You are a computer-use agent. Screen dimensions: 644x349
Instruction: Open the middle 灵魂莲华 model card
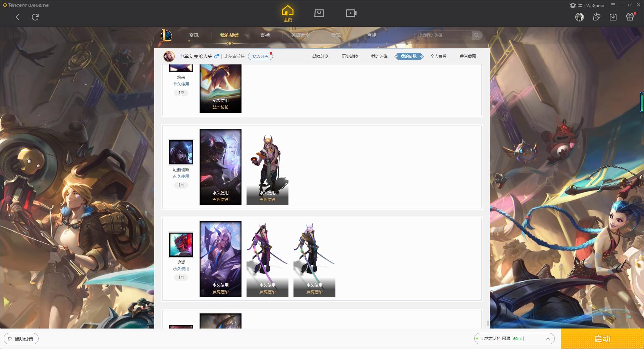[x=267, y=259]
